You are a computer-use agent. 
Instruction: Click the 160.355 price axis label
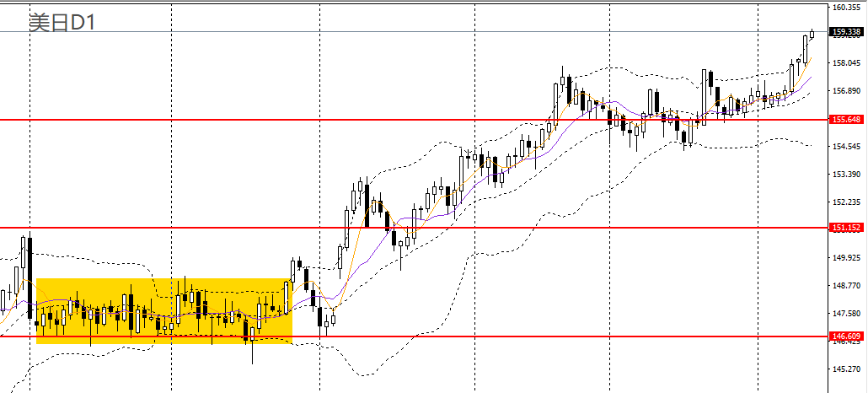pos(845,8)
